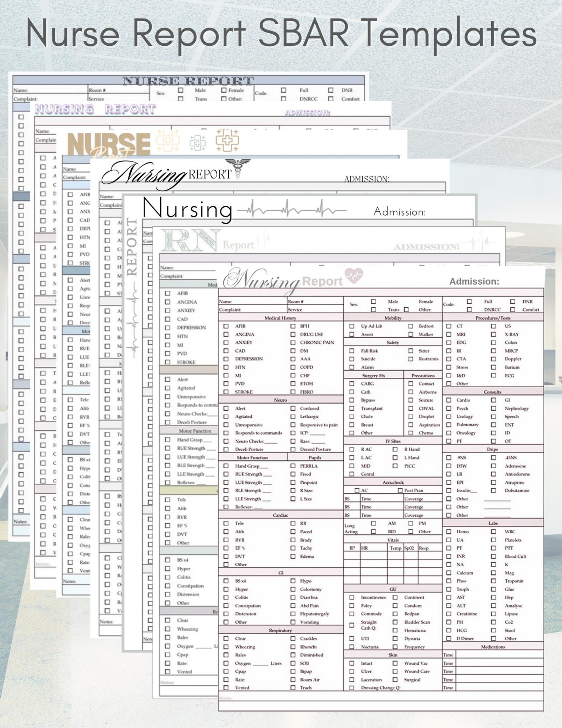Screen dimensions: 562x728
Task: Check the CABG surgery history box
Action: point(352,383)
